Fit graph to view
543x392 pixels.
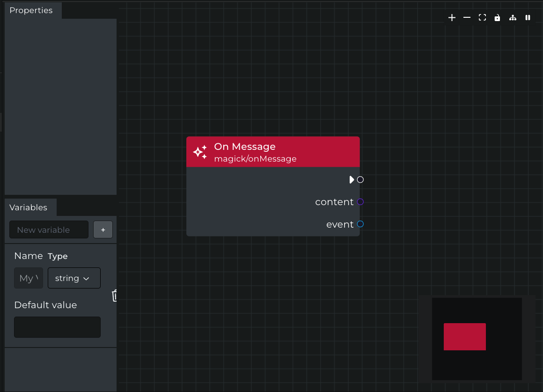(x=482, y=17)
